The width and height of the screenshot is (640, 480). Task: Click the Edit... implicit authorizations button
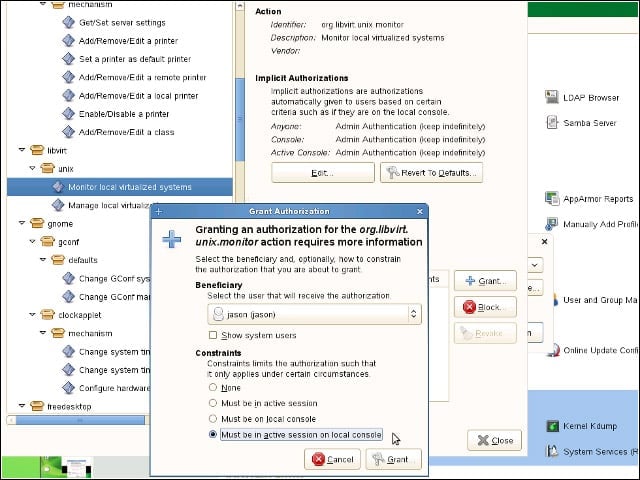click(x=322, y=173)
